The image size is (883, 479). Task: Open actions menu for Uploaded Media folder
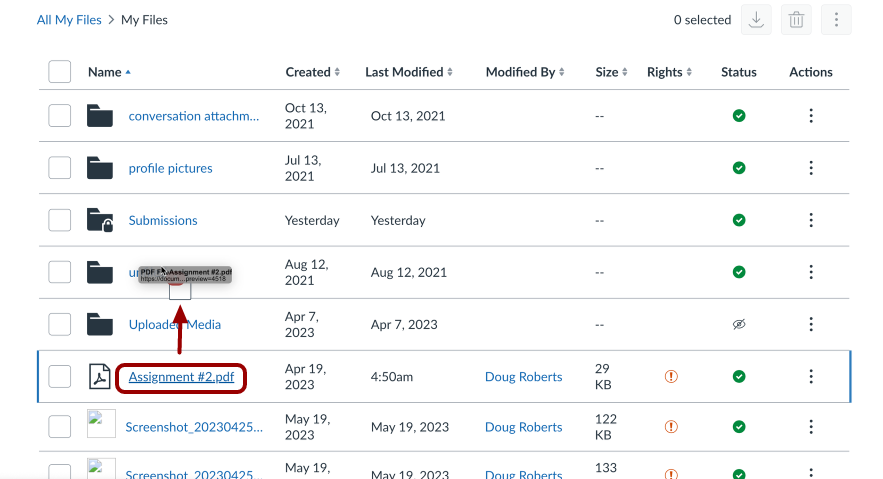[x=811, y=324]
